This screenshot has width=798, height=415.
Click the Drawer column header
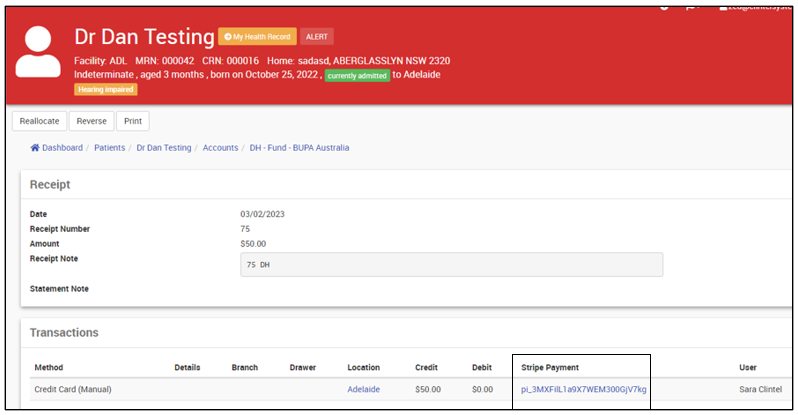(303, 367)
